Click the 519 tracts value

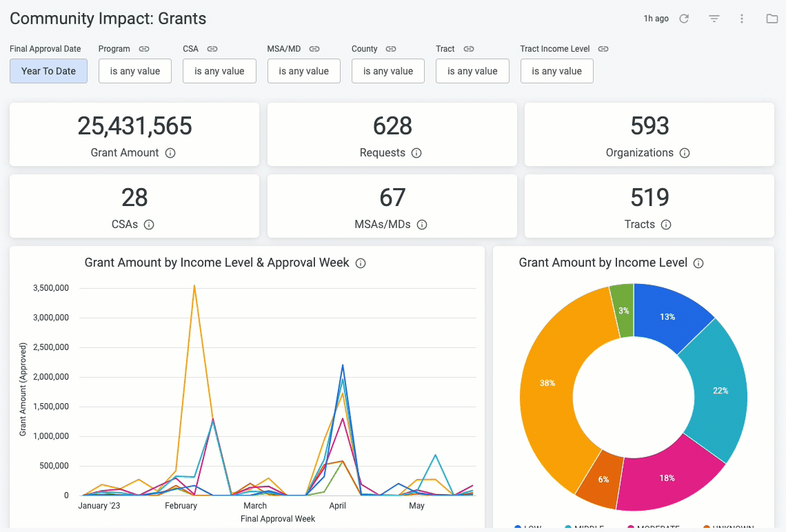[x=649, y=197]
